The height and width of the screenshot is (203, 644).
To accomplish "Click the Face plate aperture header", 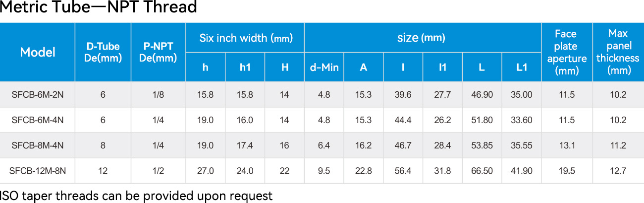I will (567, 52).
